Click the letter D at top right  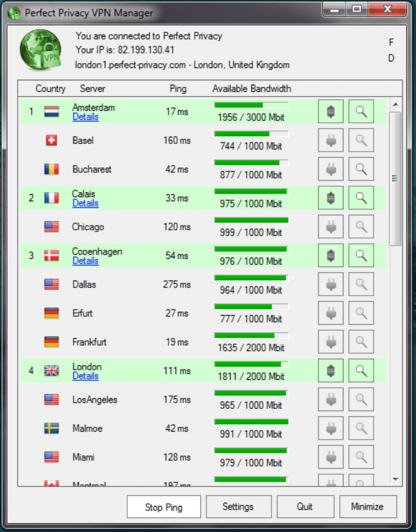click(391, 58)
